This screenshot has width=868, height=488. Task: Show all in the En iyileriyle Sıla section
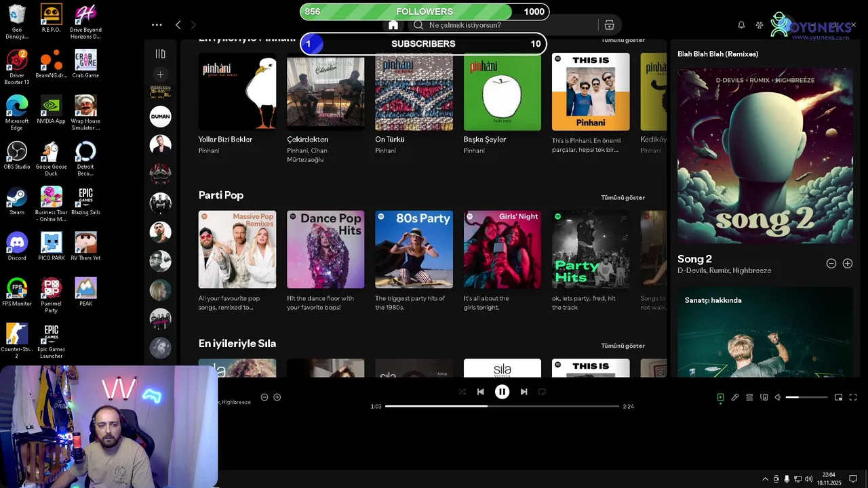click(x=623, y=346)
